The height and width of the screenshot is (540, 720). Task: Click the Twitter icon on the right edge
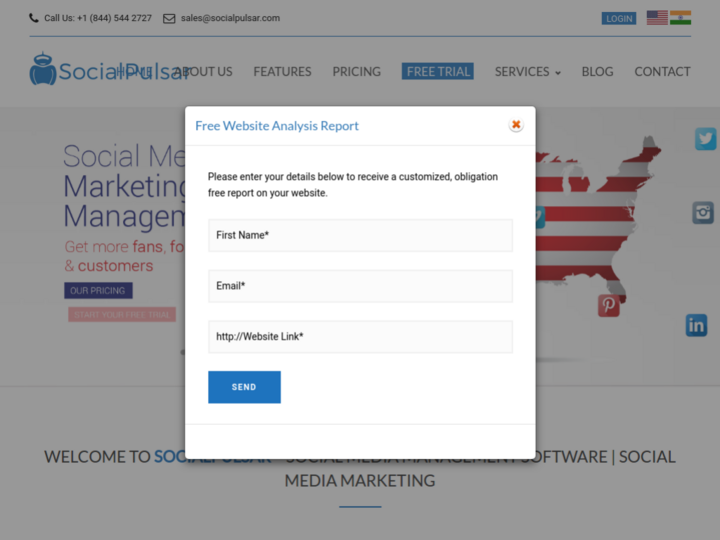[706, 139]
